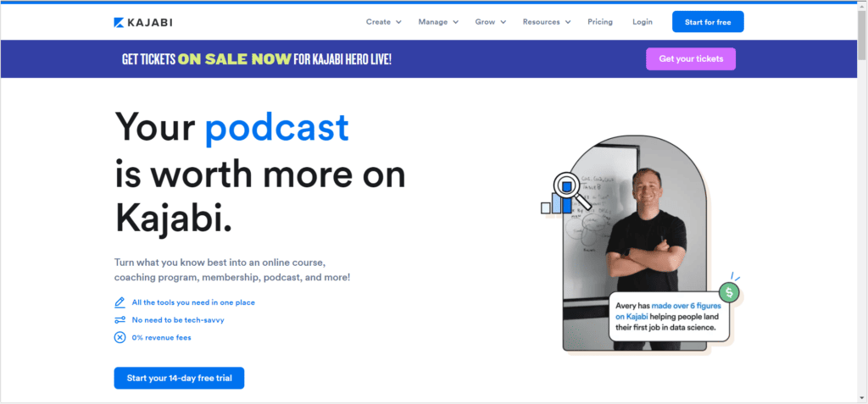This screenshot has width=868, height=404.
Task: Click the 0% revenue fees text
Action: pyautogui.click(x=161, y=337)
